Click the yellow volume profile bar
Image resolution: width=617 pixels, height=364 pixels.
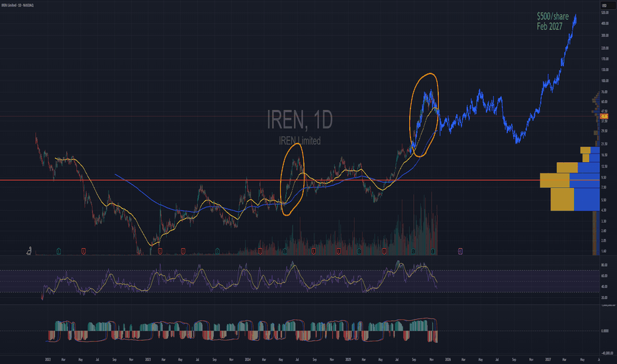tap(555, 180)
